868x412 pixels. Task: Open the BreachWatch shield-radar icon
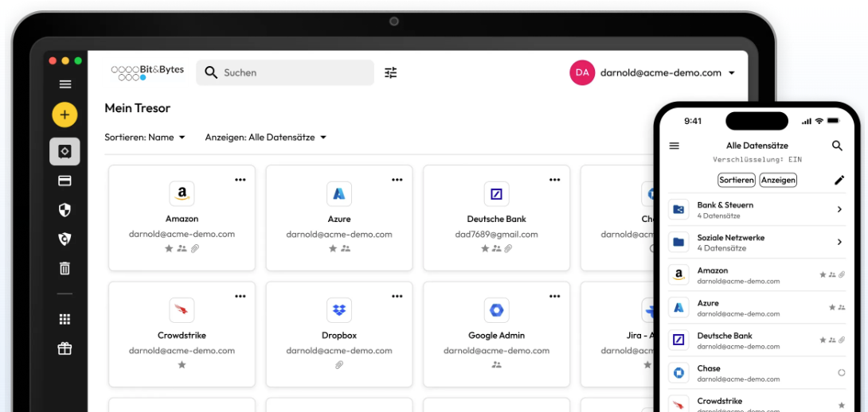tap(65, 239)
